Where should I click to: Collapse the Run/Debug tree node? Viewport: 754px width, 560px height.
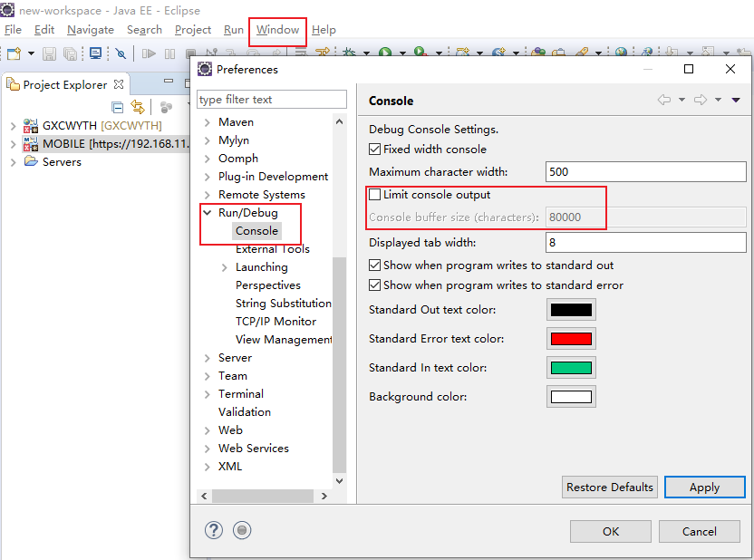[x=208, y=212]
